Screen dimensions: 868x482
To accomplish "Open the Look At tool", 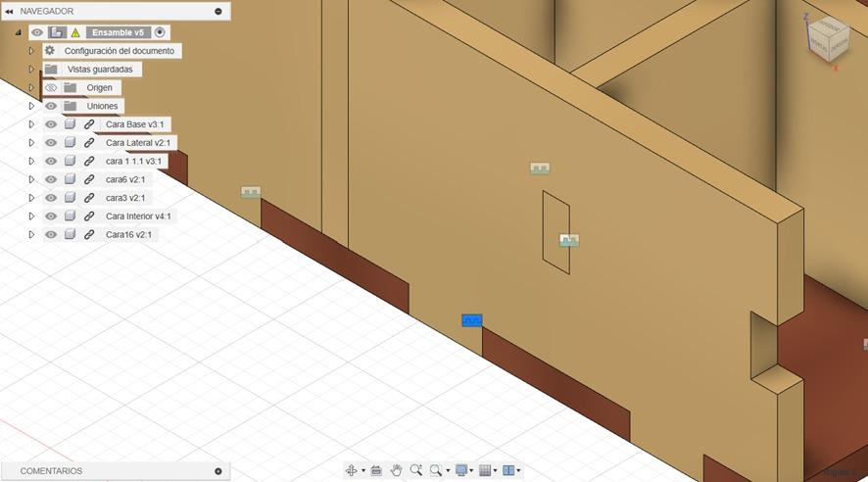I will point(376,470).
